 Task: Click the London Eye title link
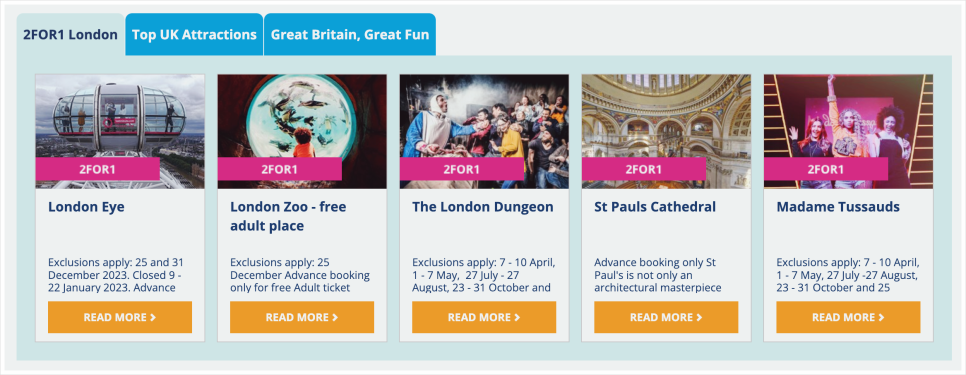pyautogui.click(x=86, y=207)
